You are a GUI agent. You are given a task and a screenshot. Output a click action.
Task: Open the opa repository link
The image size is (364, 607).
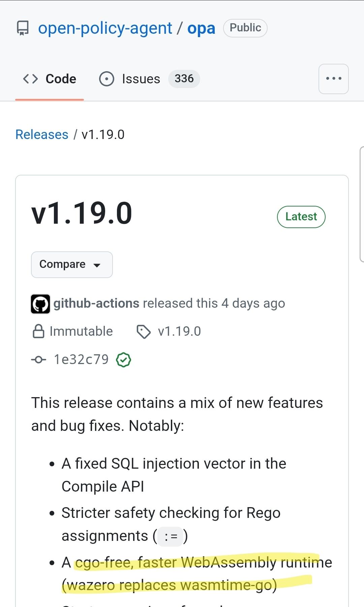click(x=201, y=28)
